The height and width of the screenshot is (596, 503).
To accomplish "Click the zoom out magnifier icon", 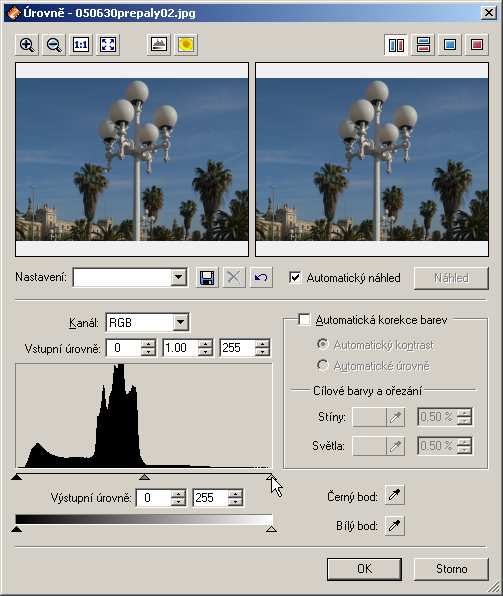I will [54, 45].
